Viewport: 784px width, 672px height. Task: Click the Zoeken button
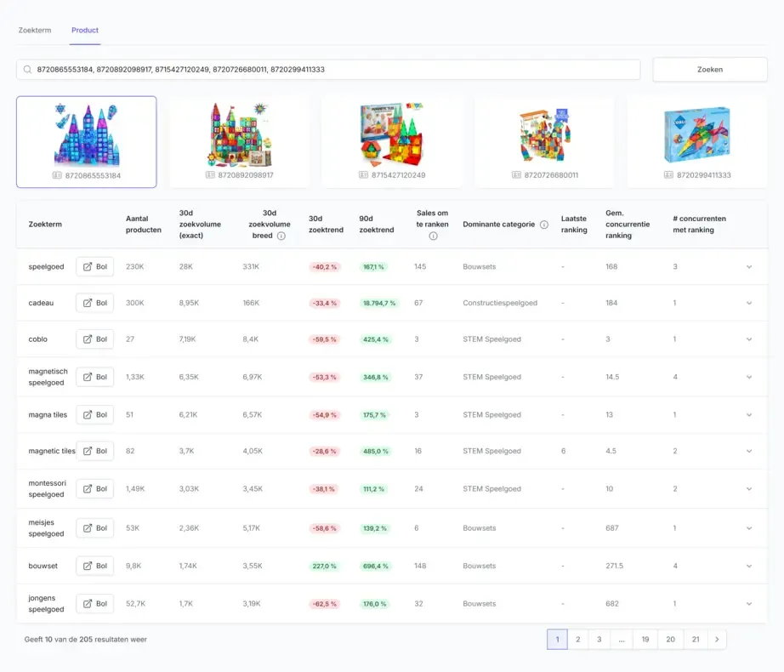pos(710,70)
